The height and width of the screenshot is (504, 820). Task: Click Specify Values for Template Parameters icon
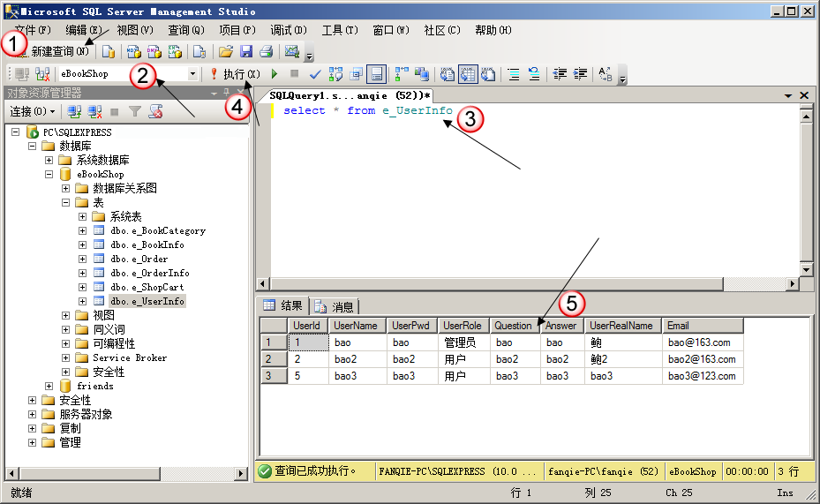pyautogui.click(x=606, y=74)
